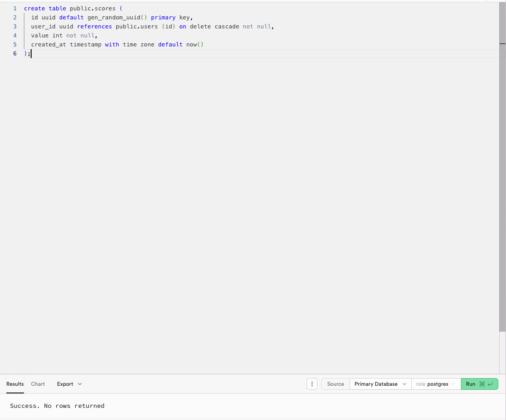Click the 'primary' keyword on line 2
The width and height of the screenshot is (506, 420).
pyautogui.click(x=163, y=18)
